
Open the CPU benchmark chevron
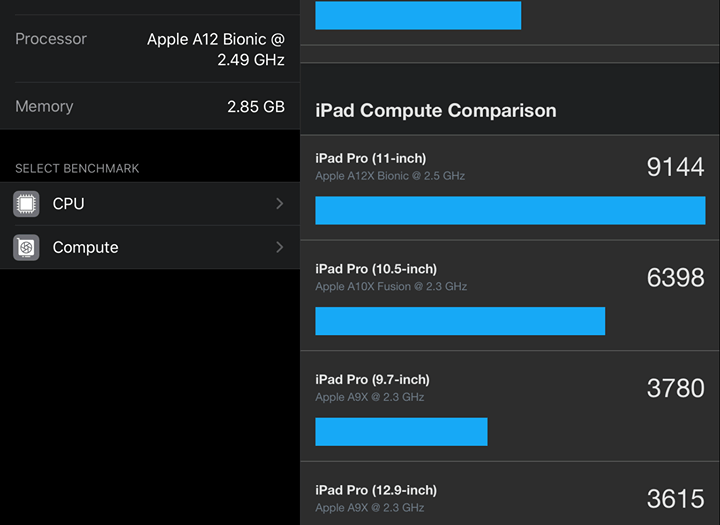click(279, 204)
